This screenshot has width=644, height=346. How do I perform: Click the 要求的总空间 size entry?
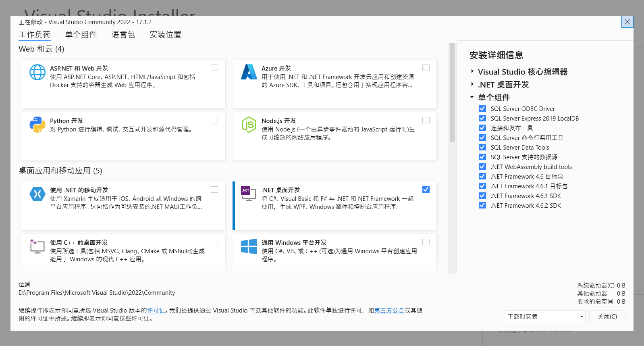pyautogui.click(x=601, y=302)
